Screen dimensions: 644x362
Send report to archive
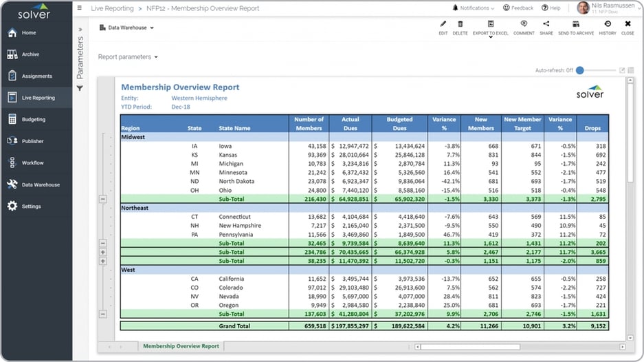(x=575, y=24)
